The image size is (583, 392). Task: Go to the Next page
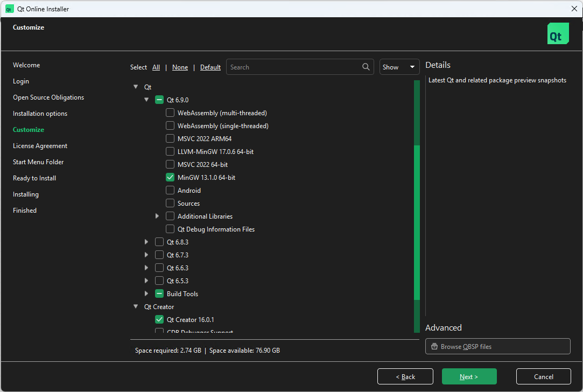click(x=469, y=376)
